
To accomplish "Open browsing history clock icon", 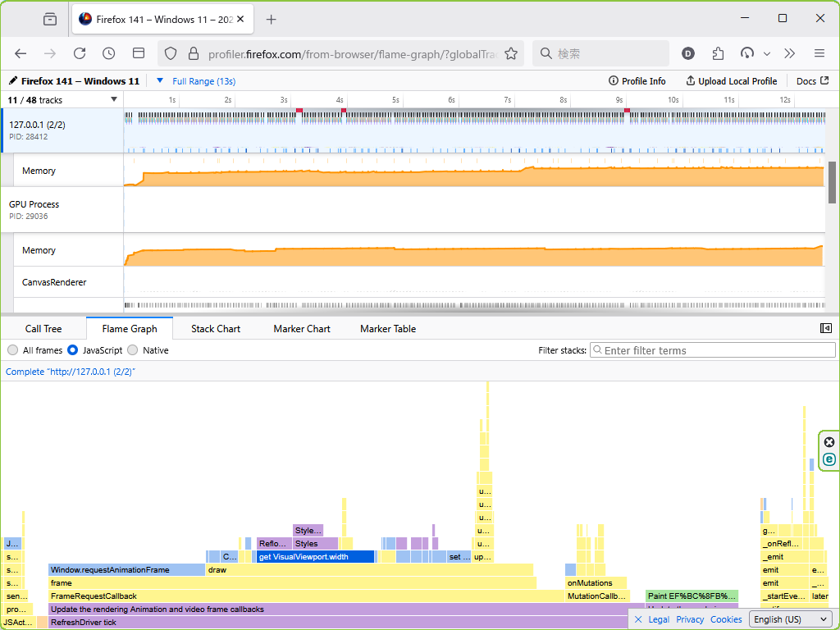I will coord(109,53).
